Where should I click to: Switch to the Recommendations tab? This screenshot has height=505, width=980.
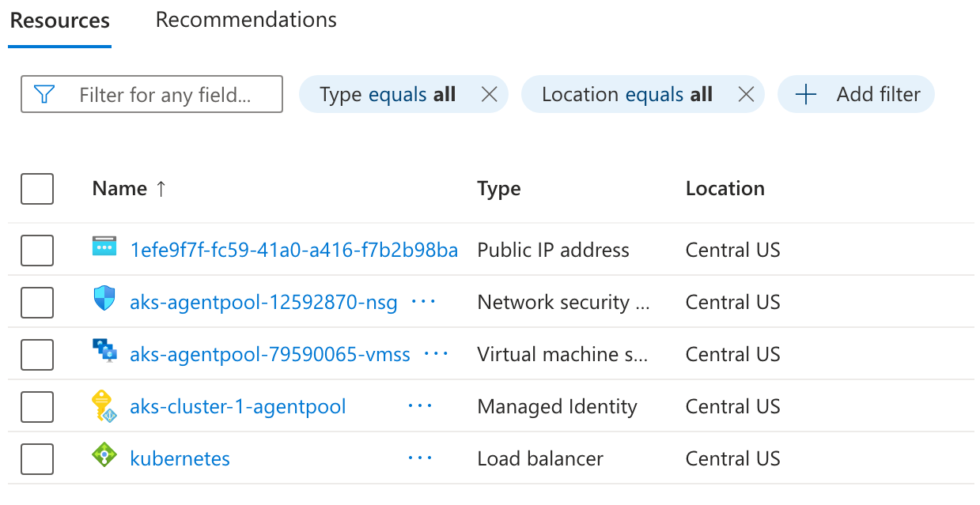point(246,20)
